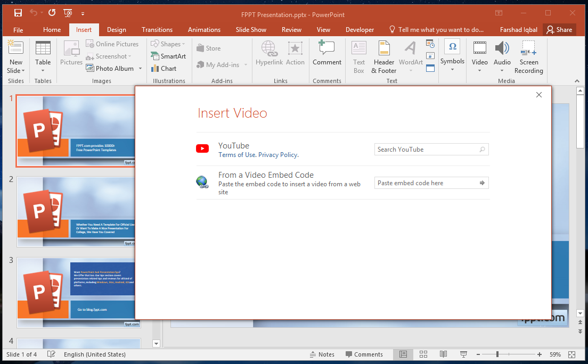Click the Share button
The height and width of the screenshot is (364, 588).
[x=559, y=30]
